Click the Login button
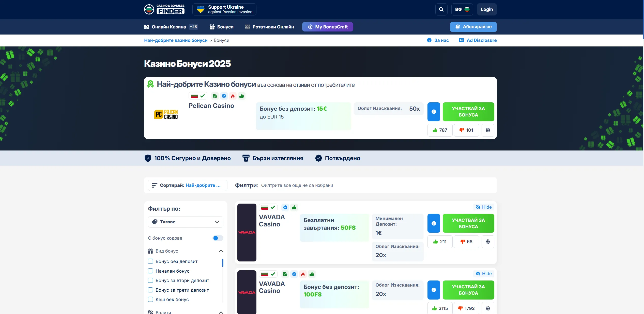This screenshot has width=644, height=314. 487,9
